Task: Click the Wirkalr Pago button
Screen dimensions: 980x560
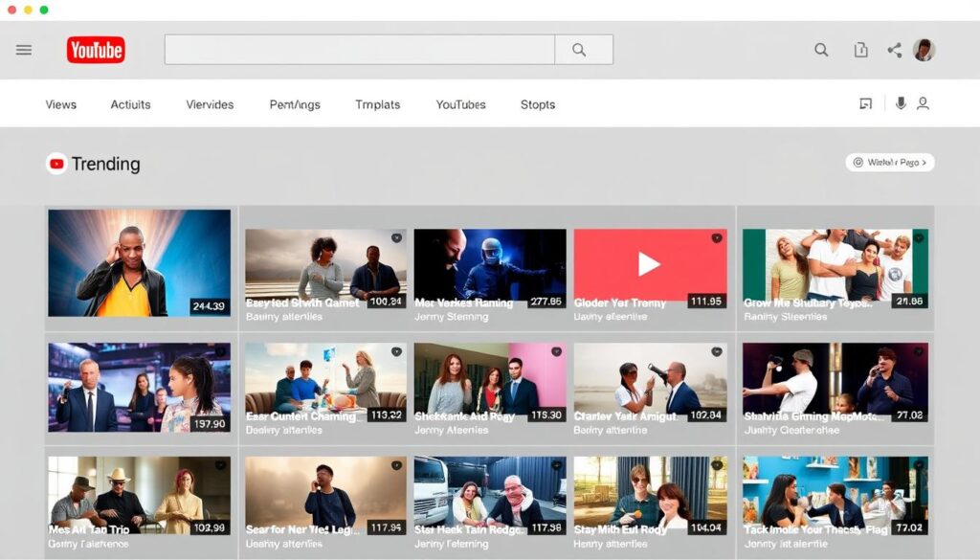Action: click(890, 163)
